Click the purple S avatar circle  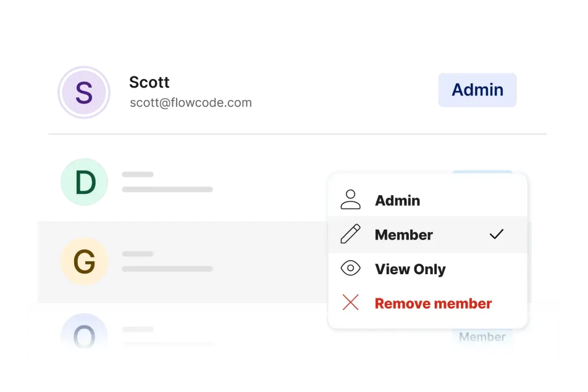click(x=84, y=93)
